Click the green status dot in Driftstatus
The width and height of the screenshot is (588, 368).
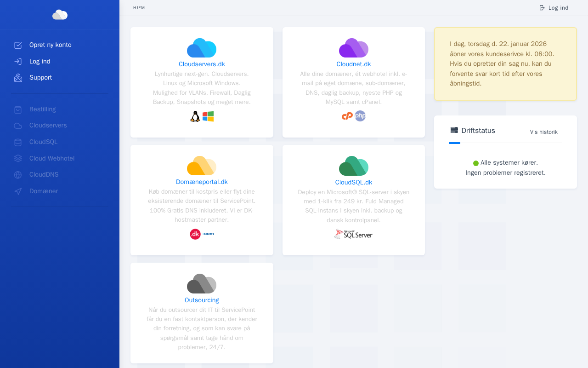(476, 163)
